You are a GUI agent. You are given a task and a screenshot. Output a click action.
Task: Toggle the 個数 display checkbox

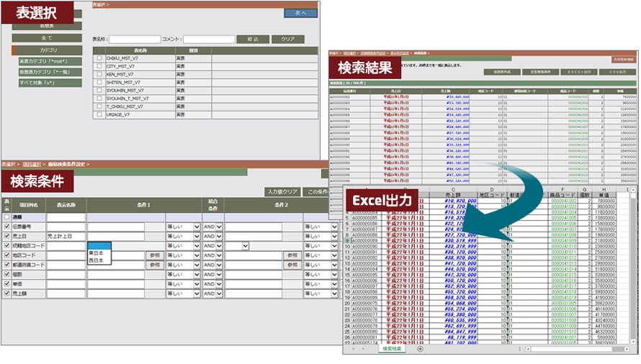pos(6,274)
